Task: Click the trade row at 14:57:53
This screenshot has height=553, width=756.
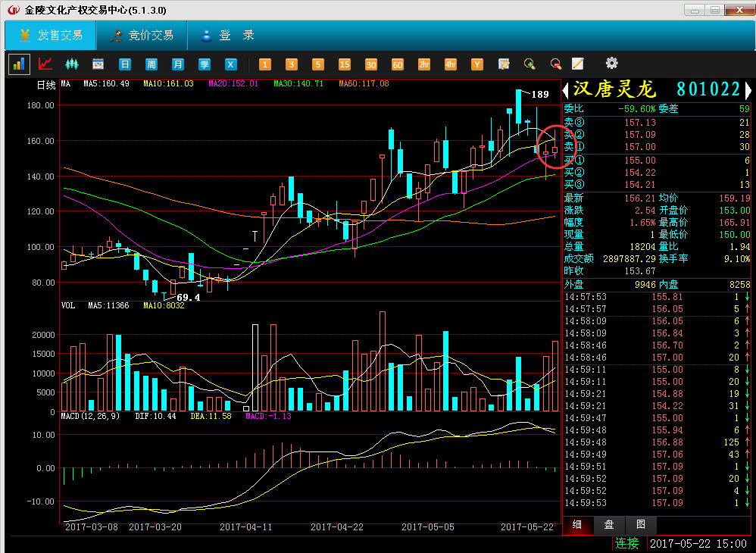Action: pos(657,297)
